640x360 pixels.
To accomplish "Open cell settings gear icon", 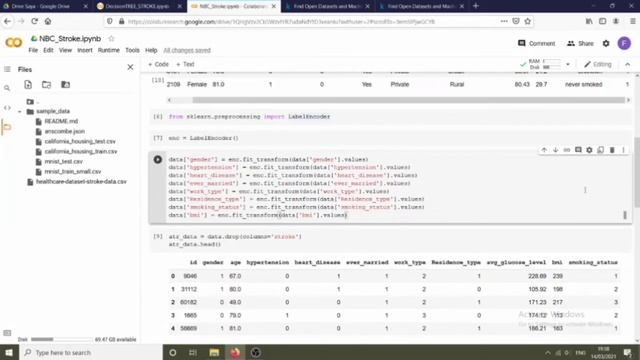I will pyautogui.click(x=589, y=150).
